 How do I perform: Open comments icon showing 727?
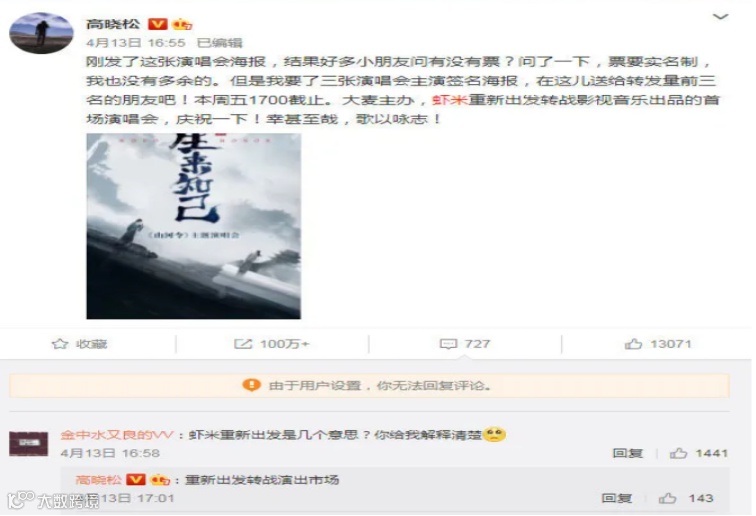tap(448, 344)
